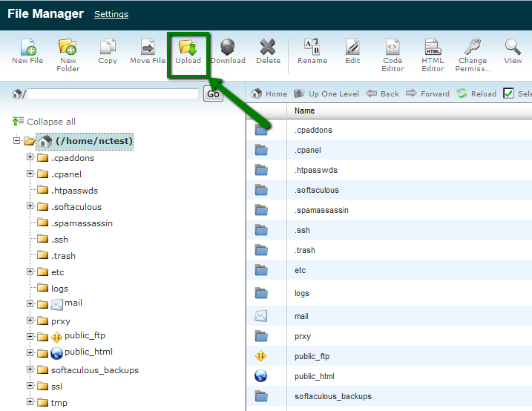Open the Settings link
The width and height of the screenshot is (532, 411).
(x=111, y=14)
